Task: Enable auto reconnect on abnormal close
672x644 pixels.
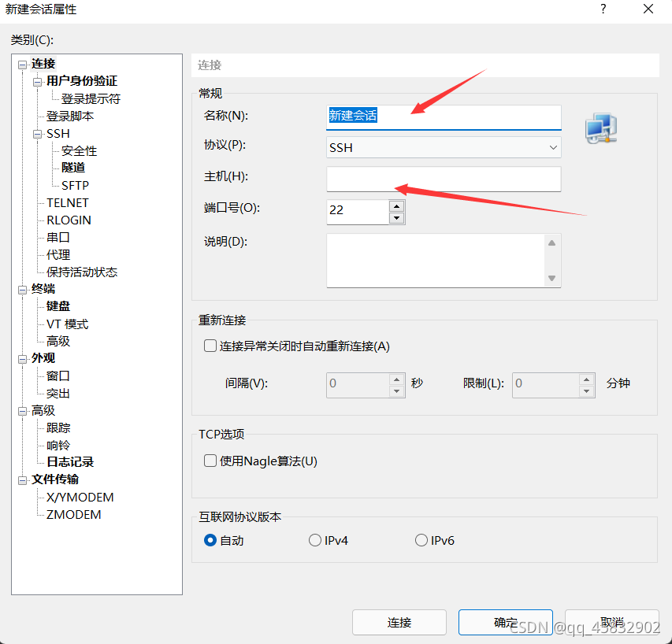Action: pos(210,346)
